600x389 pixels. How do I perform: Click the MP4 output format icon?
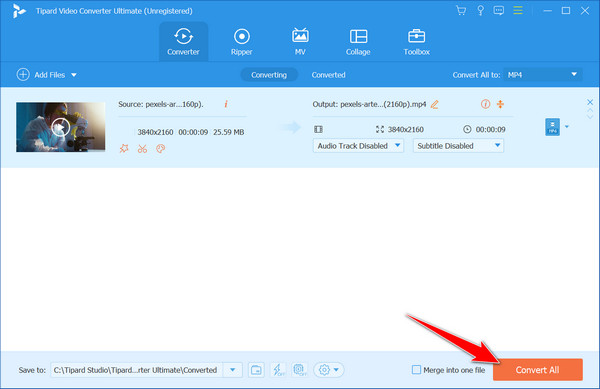[552, 127]
